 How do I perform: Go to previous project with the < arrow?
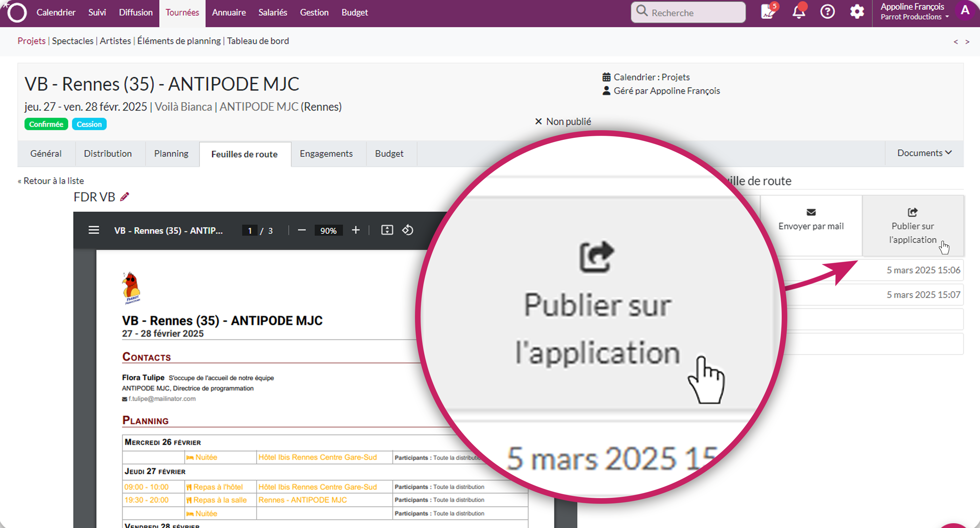[956, 42]
